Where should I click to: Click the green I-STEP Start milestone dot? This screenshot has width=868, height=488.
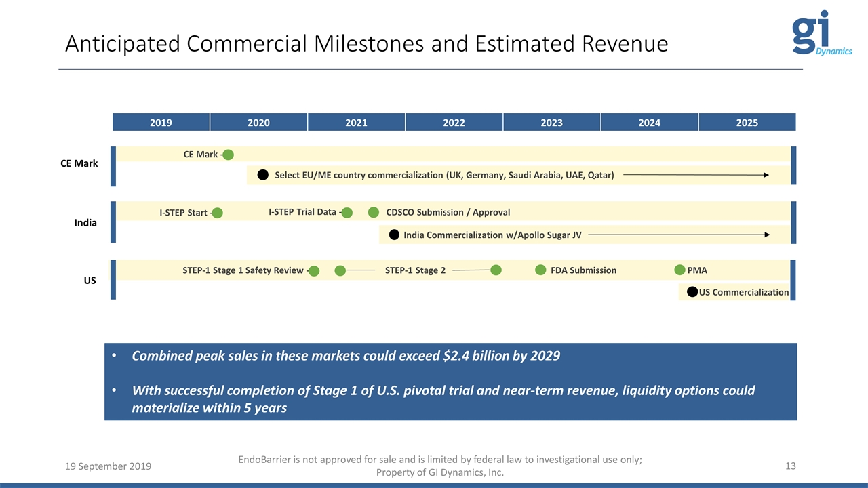pyautogui.click(x=217, y=213)
